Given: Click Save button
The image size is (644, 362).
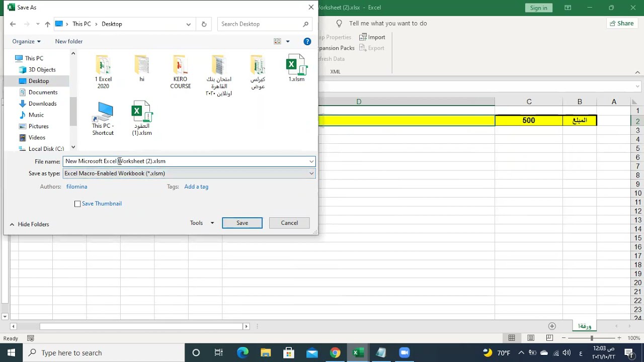Looking at the screenshot, I should tap(242, 223).
